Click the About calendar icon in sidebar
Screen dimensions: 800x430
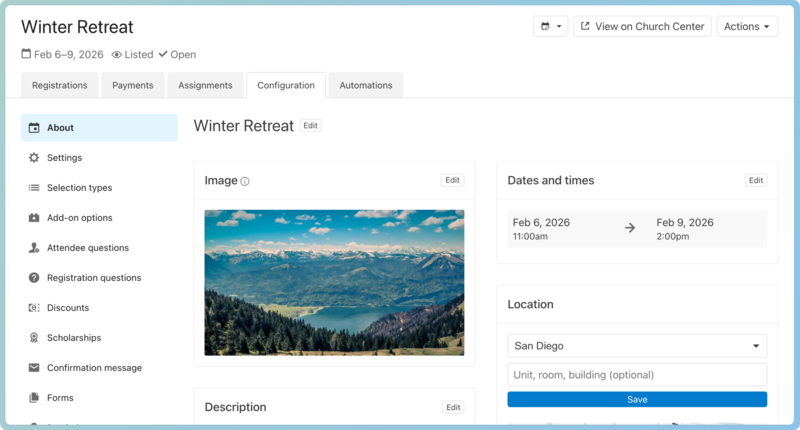point(34,128)
